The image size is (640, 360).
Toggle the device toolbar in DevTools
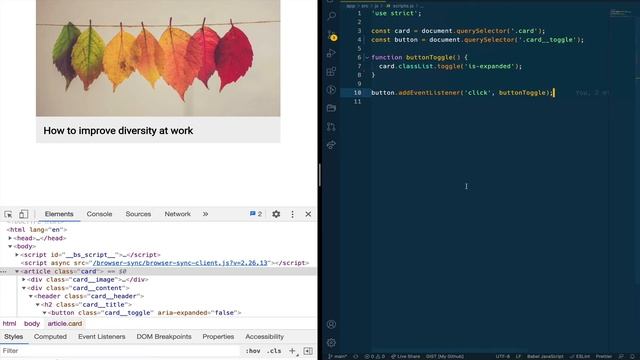point(24,214)
